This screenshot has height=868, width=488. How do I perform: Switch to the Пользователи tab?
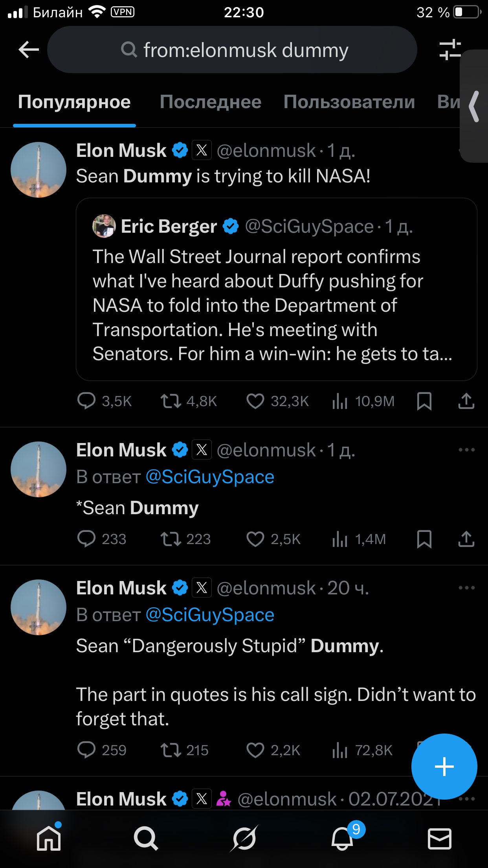tap(349, 102)
